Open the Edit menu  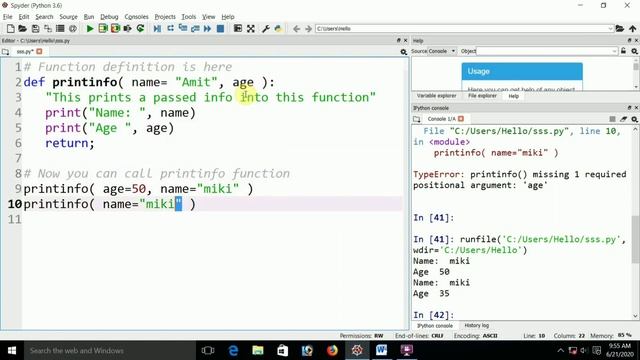click(x=24, y=17)
